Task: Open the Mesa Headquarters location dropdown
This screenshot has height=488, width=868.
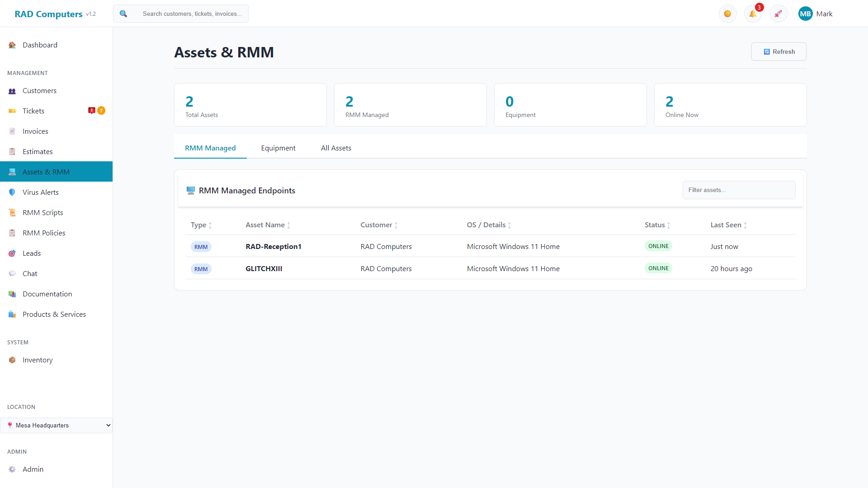Action: (57, 425)
